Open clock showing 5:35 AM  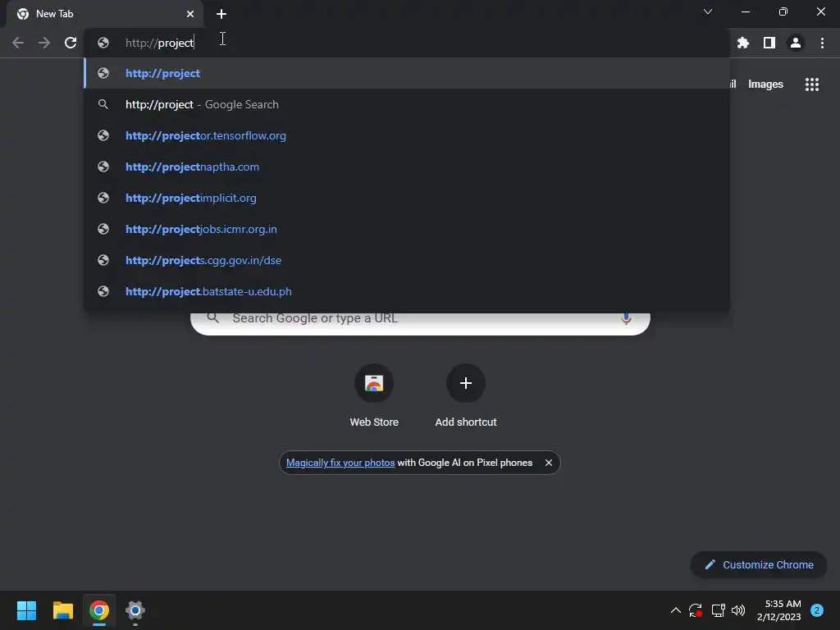779,610
